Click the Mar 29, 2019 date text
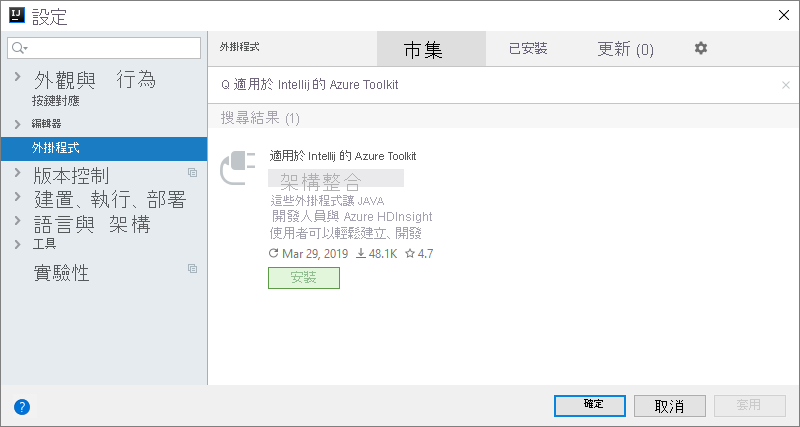The width and height of the screenshot is (800, 427). [x=315, y=254]
